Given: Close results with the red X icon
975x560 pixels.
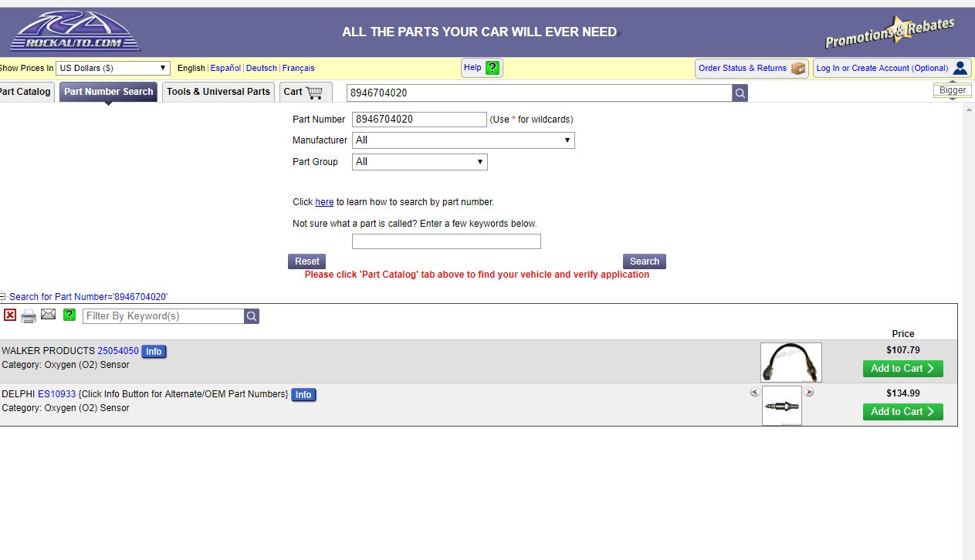Looking at the screenshot, I should click(10, 315).
